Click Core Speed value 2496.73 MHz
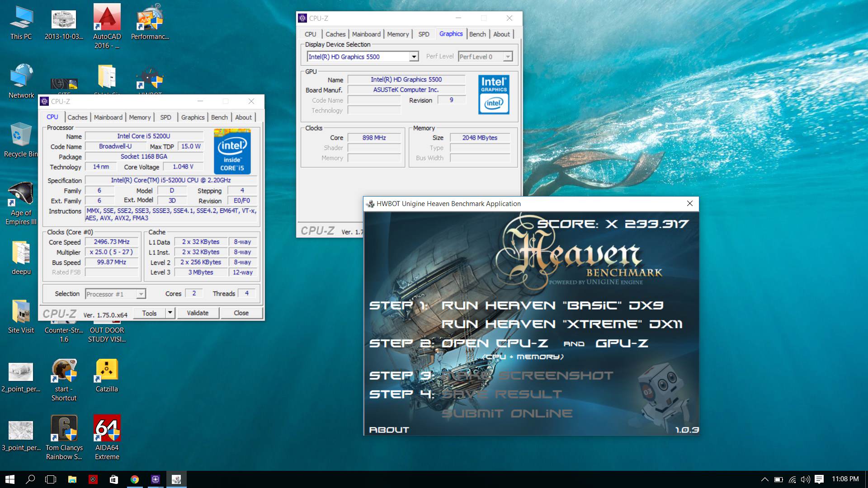Screen dimensions: 868x488 point(112,242)
